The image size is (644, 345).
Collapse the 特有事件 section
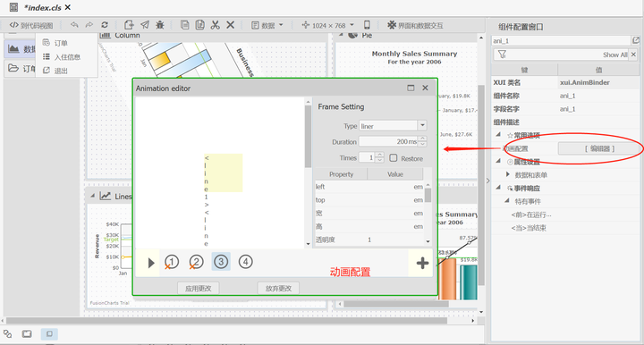click(507, 200)
